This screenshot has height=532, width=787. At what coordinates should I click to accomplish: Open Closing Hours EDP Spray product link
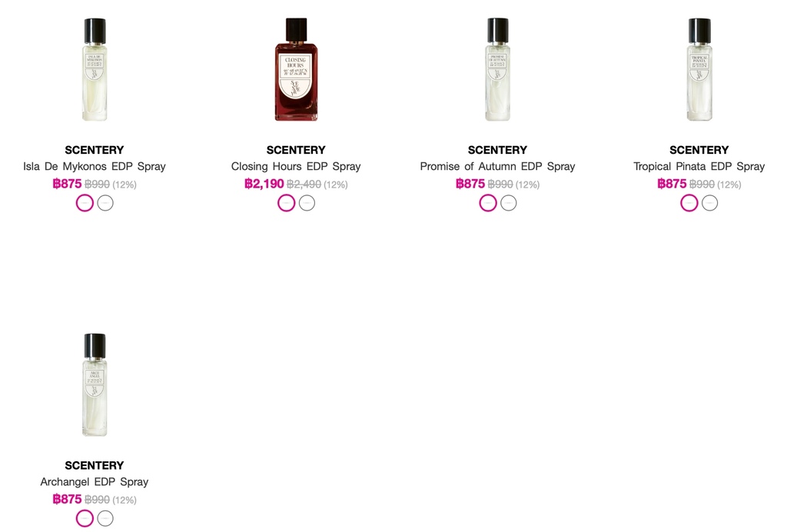(296, 166)
